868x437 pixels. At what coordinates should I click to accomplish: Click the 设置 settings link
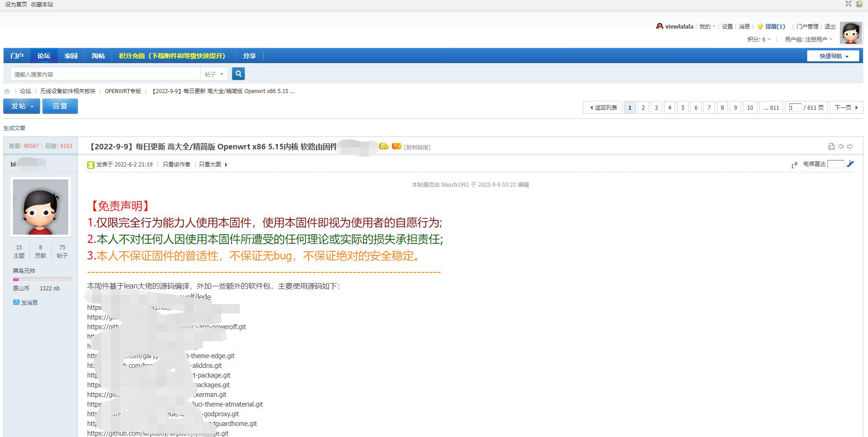[727, 27]
